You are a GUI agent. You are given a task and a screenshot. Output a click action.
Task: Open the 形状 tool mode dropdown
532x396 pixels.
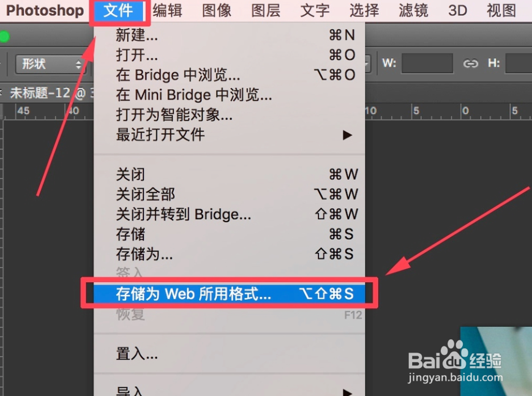point(51,64)
